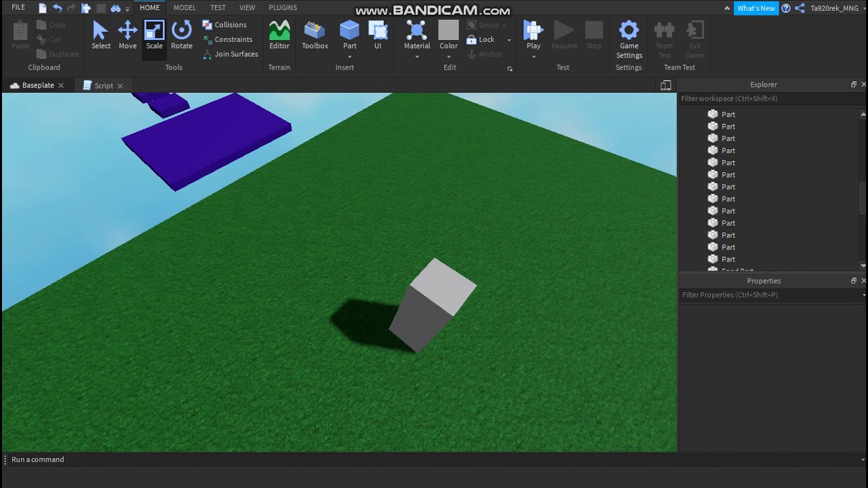Undock the Explorer panel
This screenshot has width=868, height=488.
tap(854, 85)
